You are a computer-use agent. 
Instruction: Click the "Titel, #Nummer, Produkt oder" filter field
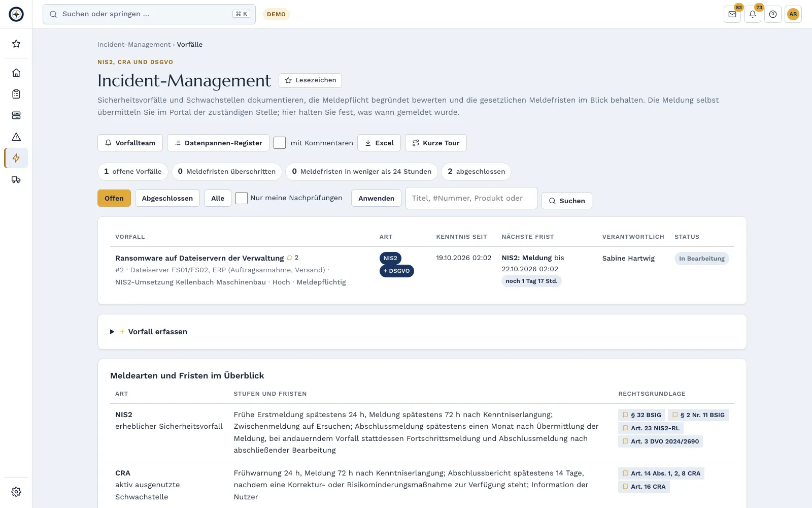pos(471,198)
